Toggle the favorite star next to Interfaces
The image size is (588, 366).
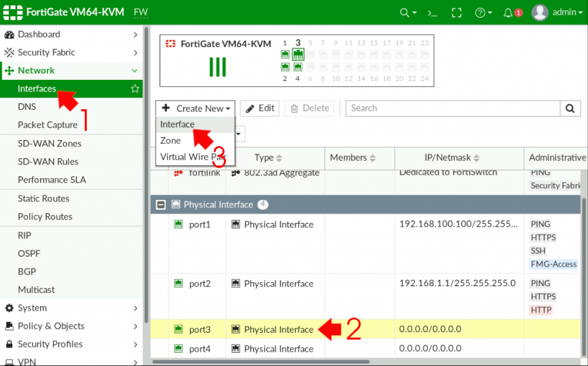[x=134, y=88]
